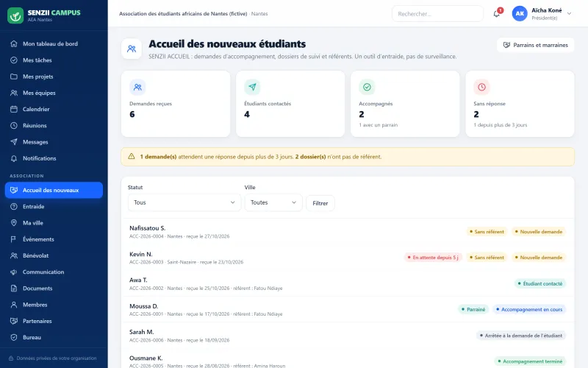
Task: Click the Ma ville map pin icon
Action: point(14,223)
